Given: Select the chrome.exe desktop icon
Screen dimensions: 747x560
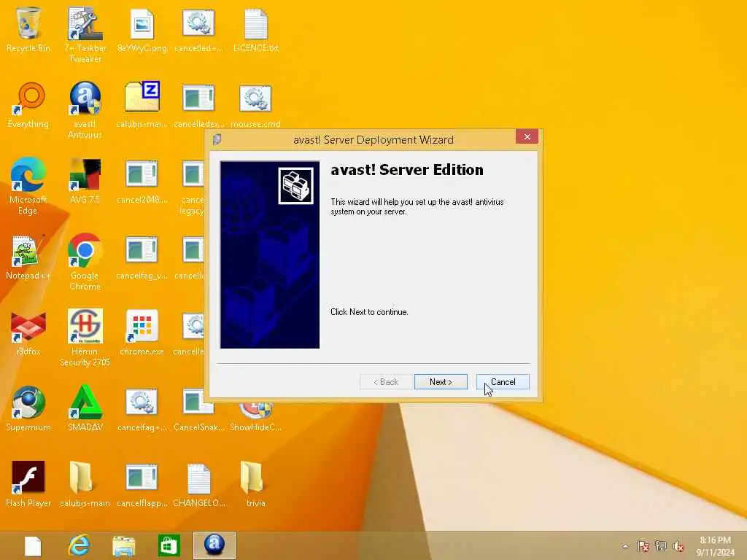Looking at the screenshot, I should [x=142, y=332].
